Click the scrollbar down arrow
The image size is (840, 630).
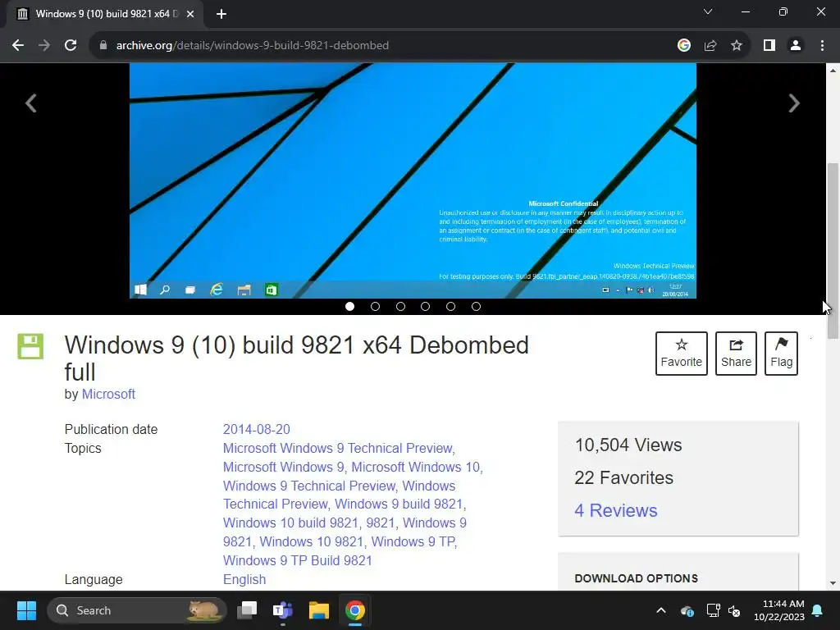pyautogui.click(x=833, y=583)
